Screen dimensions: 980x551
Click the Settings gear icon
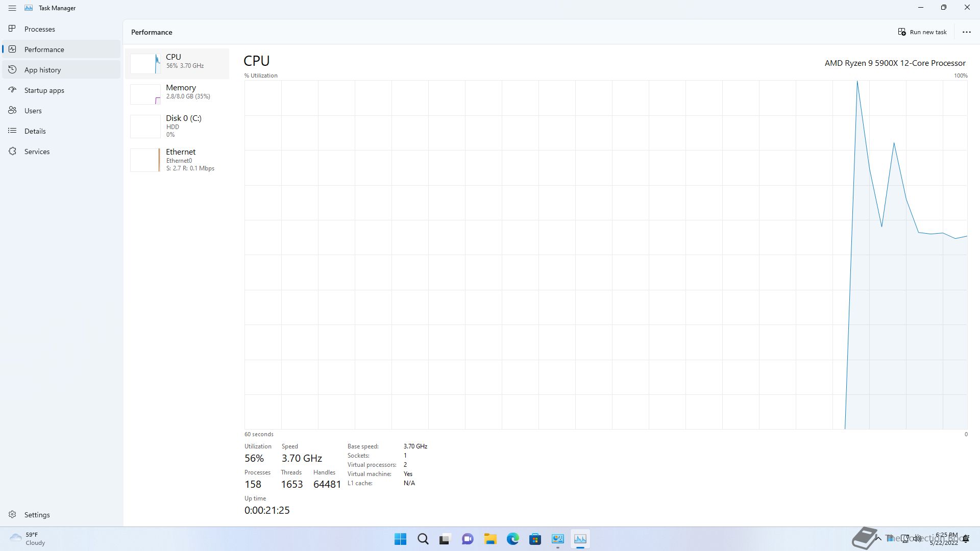tap(12, 514)
